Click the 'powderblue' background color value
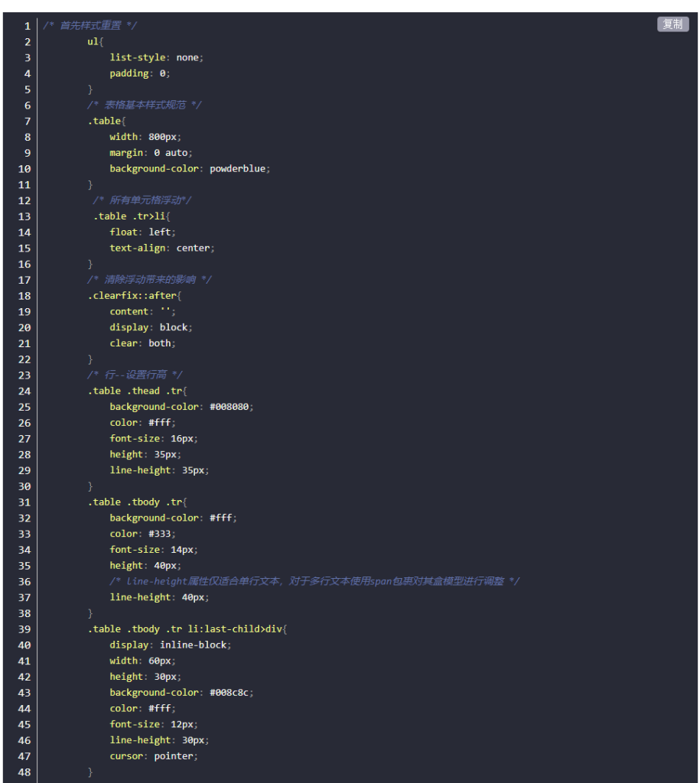This screenshot has width=700, height=783. pos(239,168)
